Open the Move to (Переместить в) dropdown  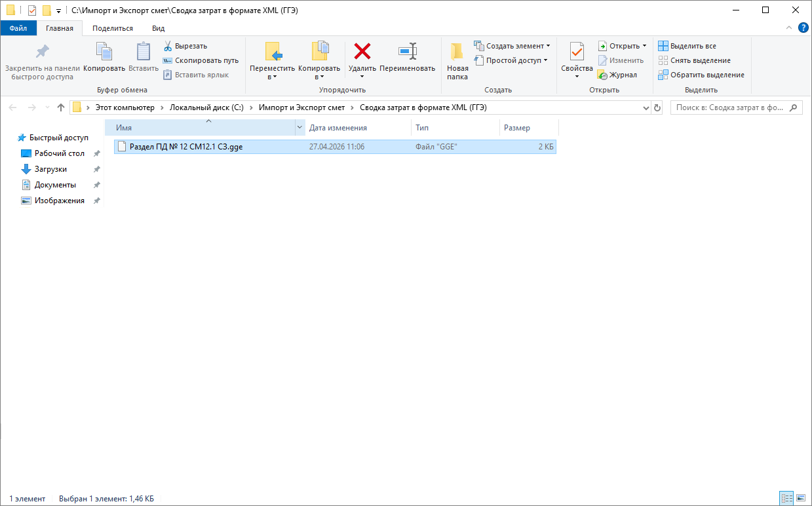click(x=272, y=73)
